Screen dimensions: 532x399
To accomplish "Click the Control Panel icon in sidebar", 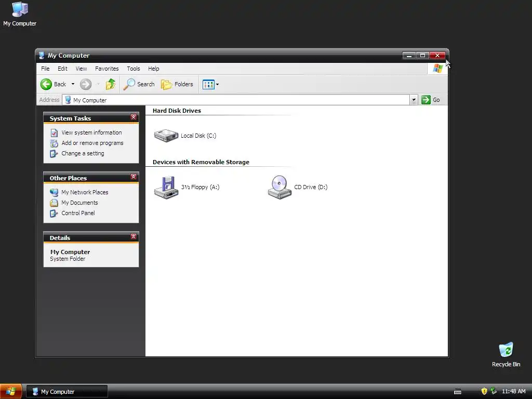I will (54, 214).
